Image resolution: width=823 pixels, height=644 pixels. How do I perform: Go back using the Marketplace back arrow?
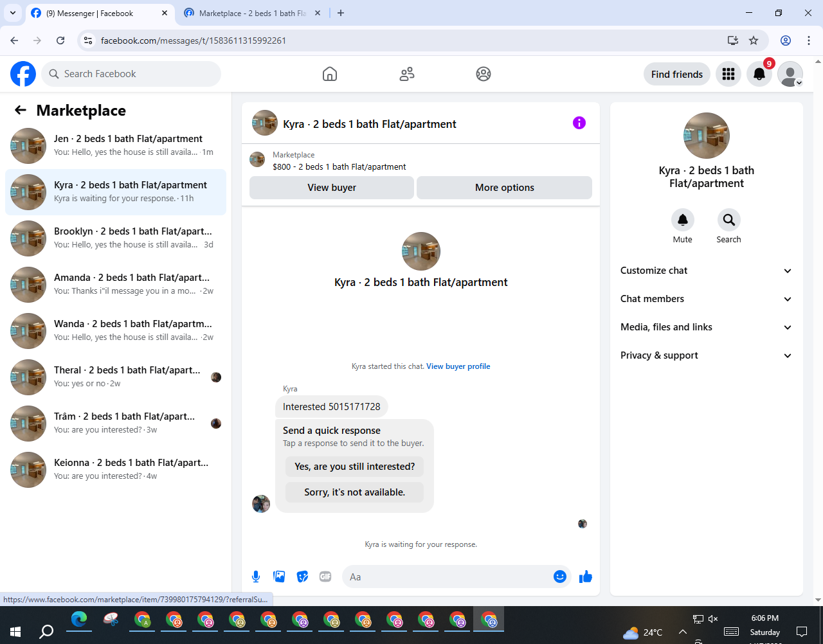[x=21, y=110]
